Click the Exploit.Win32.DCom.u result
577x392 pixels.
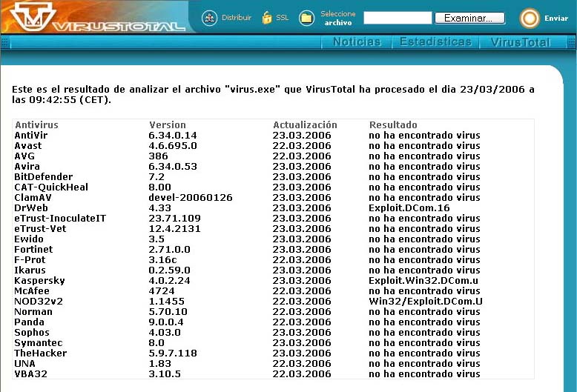click(423, 281)
